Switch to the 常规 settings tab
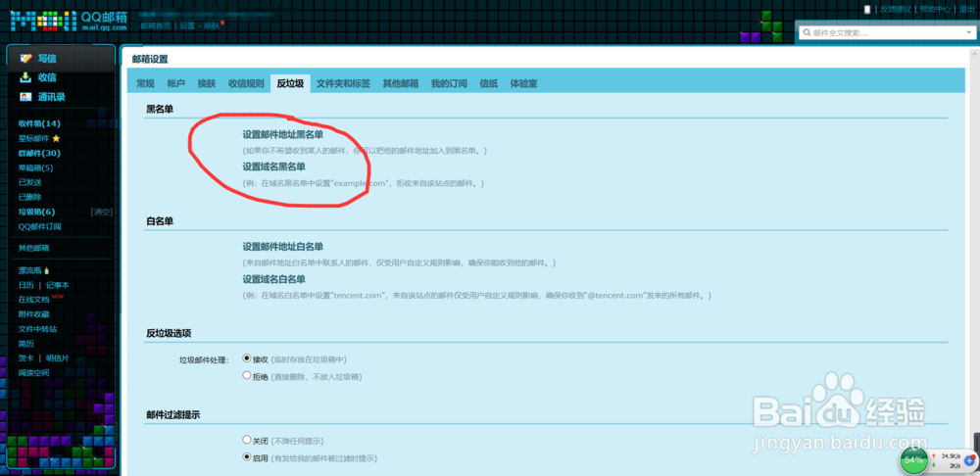 click(x=145, y=83)
